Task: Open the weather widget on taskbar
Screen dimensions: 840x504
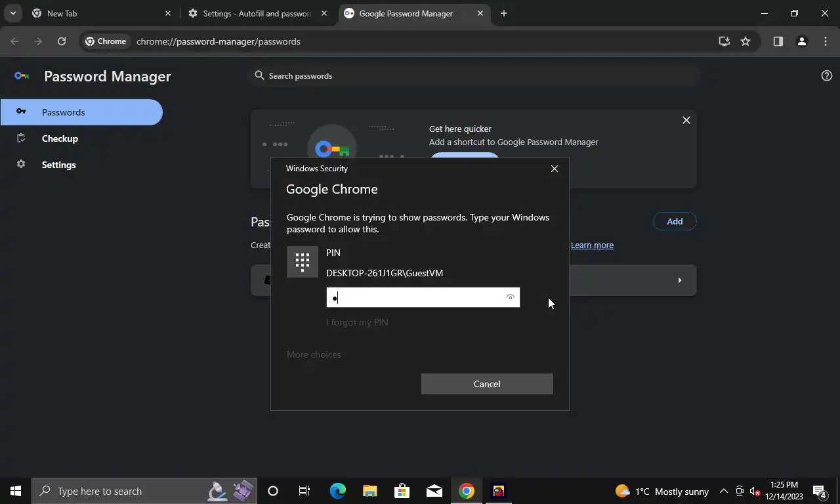Action: click(x=661, y=491)
